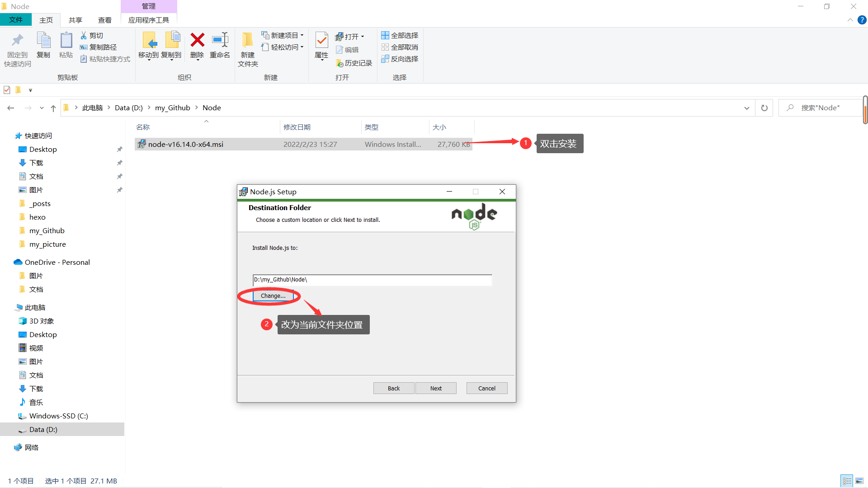This screenshot has width=868, height=488.
Task: Open the recent locations dropdown arrow
Action: coord(42,108)
